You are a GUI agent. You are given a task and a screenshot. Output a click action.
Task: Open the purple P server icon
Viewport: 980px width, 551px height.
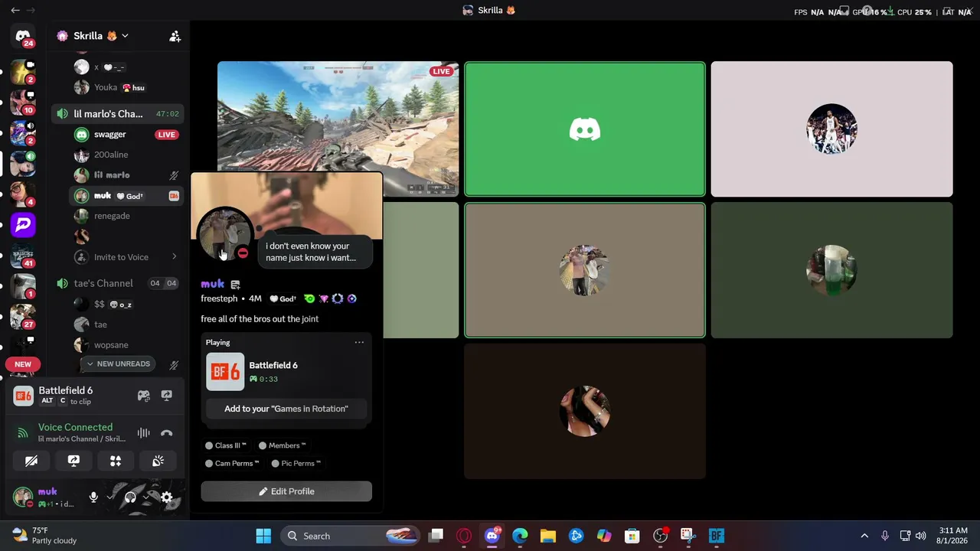tap(23, 225)
